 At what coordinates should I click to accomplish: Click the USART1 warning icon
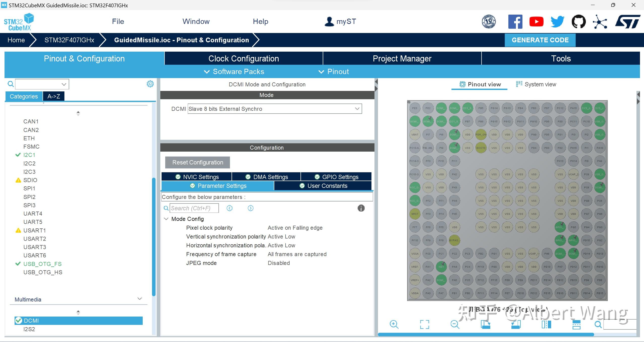18,230
